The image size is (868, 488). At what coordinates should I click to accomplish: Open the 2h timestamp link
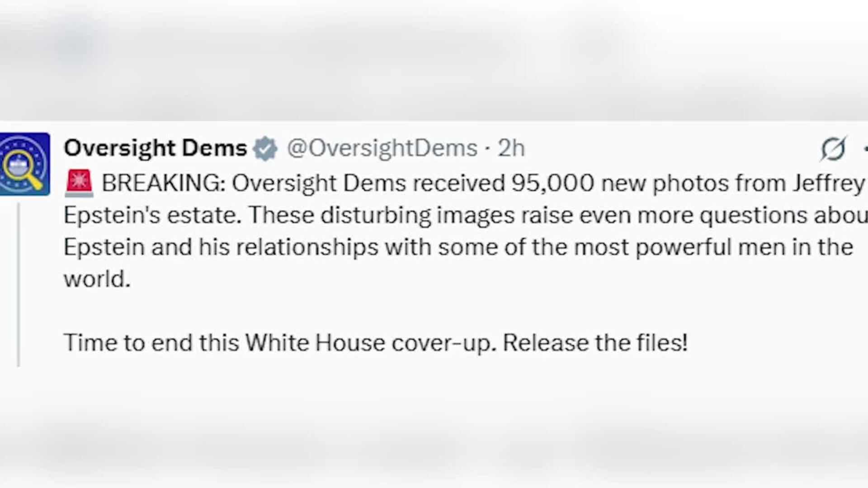(x=511, y=148)
